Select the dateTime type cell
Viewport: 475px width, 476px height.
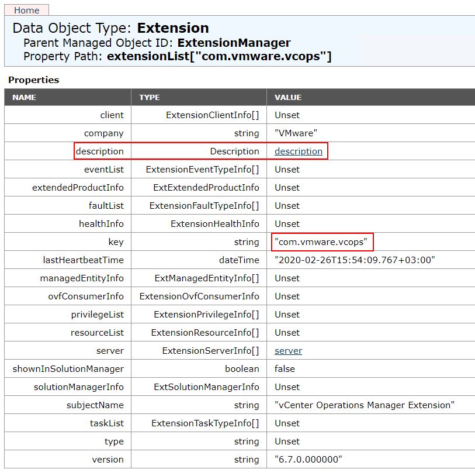(x=239, y=260)
